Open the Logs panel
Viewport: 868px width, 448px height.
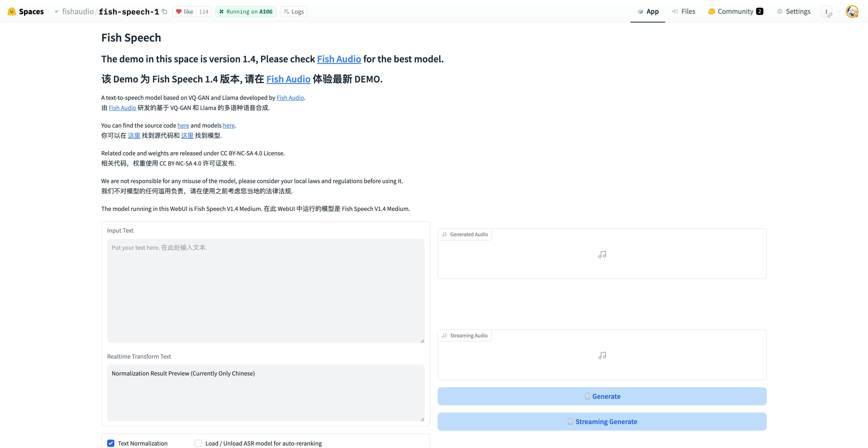(293, 12)
